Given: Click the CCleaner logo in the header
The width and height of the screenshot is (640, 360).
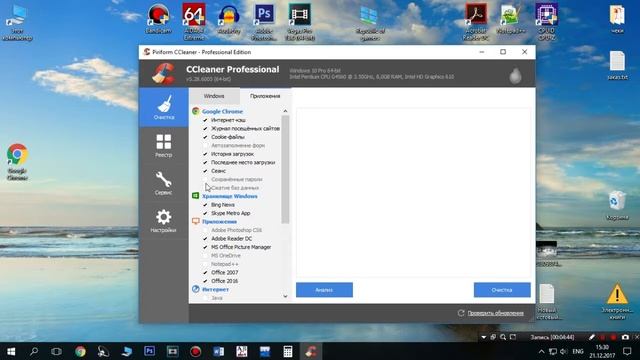Looking at the screenshot, I should (164, 73).
